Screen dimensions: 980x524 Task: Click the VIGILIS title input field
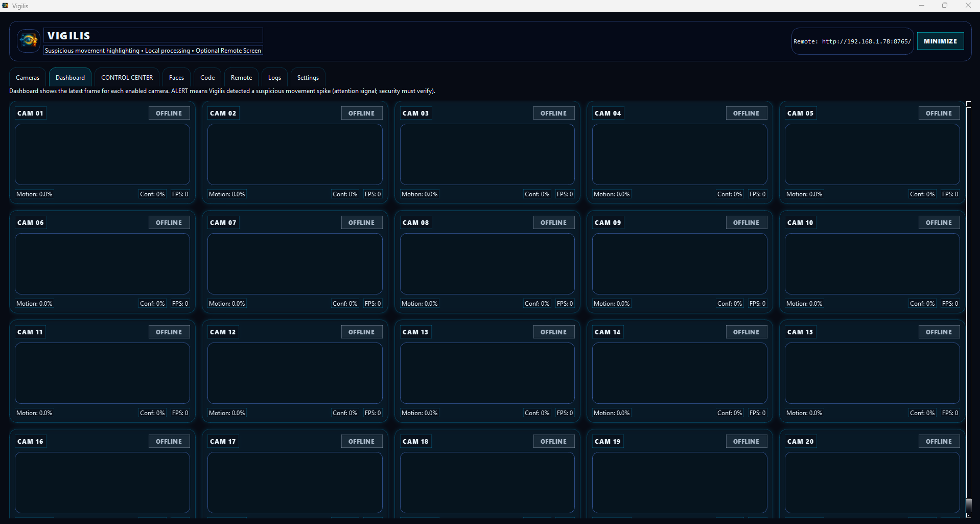click(x=153, y=35)
